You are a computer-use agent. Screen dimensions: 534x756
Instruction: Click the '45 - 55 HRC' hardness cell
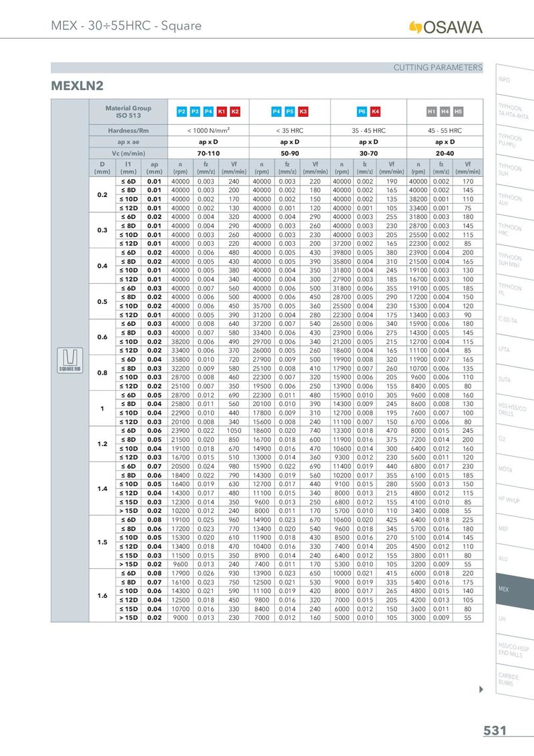[445, 130]
